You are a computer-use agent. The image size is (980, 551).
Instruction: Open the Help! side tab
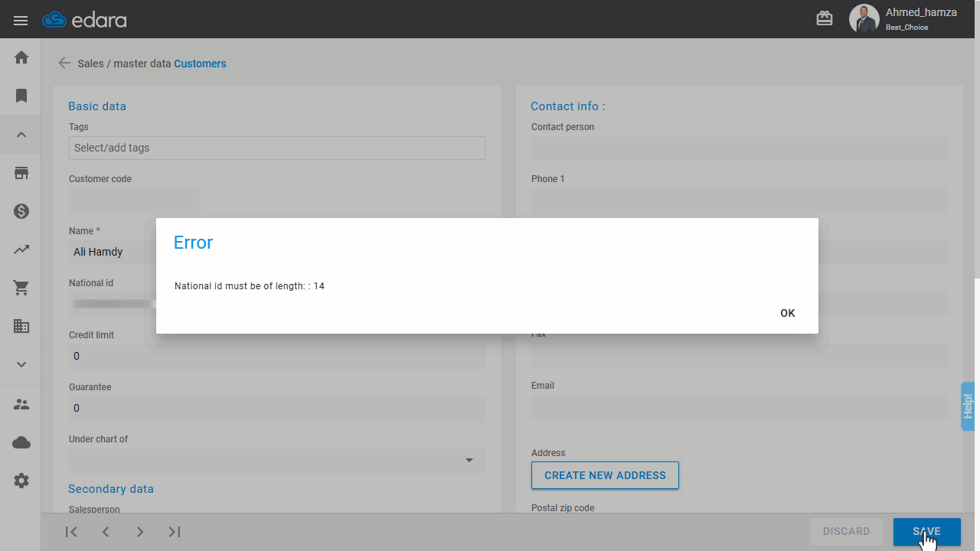(x=968, y=406)
